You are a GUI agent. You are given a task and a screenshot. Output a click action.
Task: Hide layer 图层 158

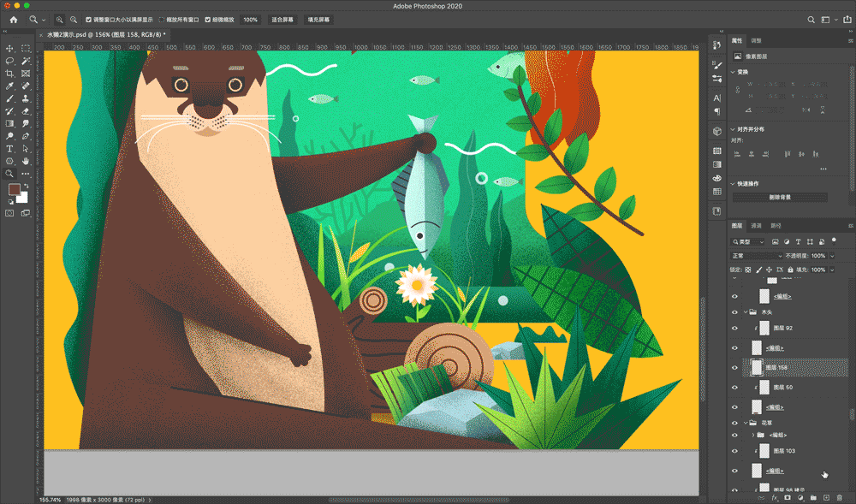[x=734, y=368]
